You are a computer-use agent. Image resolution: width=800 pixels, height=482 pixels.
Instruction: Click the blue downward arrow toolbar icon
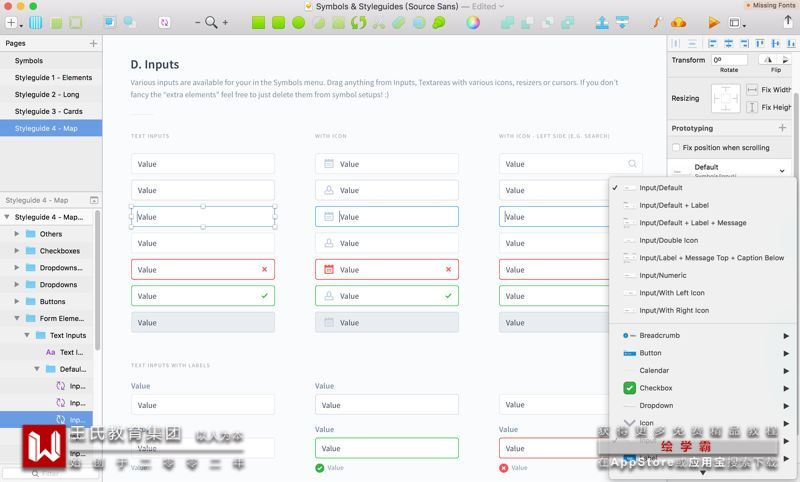622,22
